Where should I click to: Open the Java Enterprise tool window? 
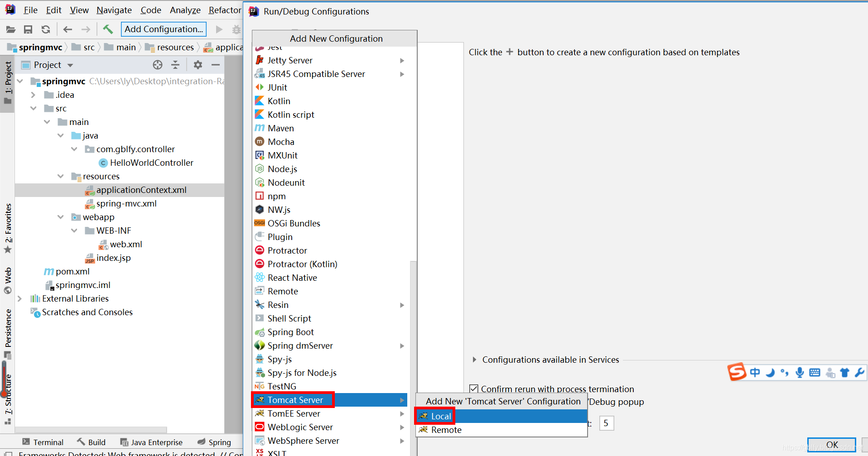[x=151, y=442]
